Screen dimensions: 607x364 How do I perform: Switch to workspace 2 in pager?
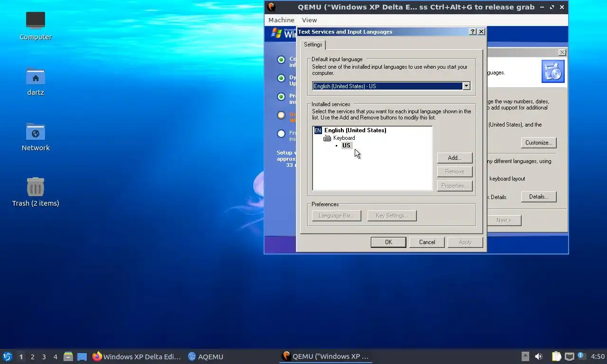coord(32,356)
